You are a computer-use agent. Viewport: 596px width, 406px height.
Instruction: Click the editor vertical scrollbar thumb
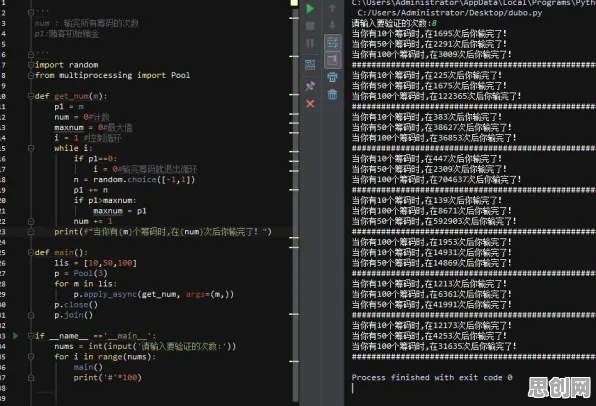click(x=295, y=205)
